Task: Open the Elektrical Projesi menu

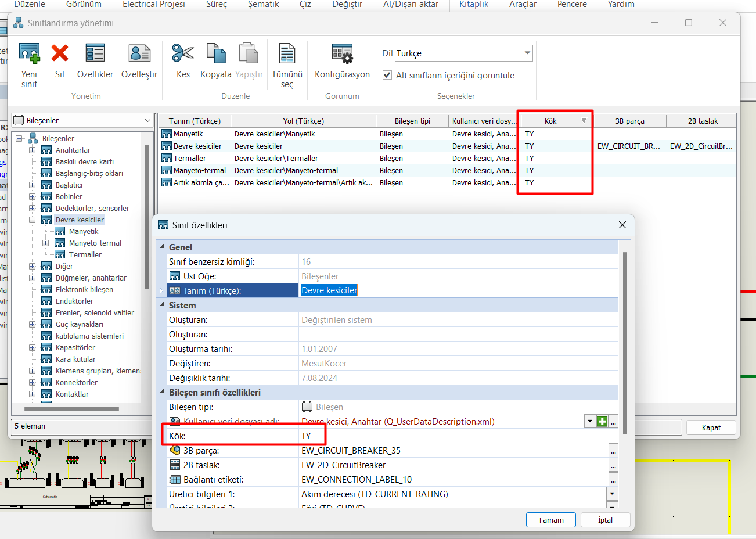Action: 154,5
